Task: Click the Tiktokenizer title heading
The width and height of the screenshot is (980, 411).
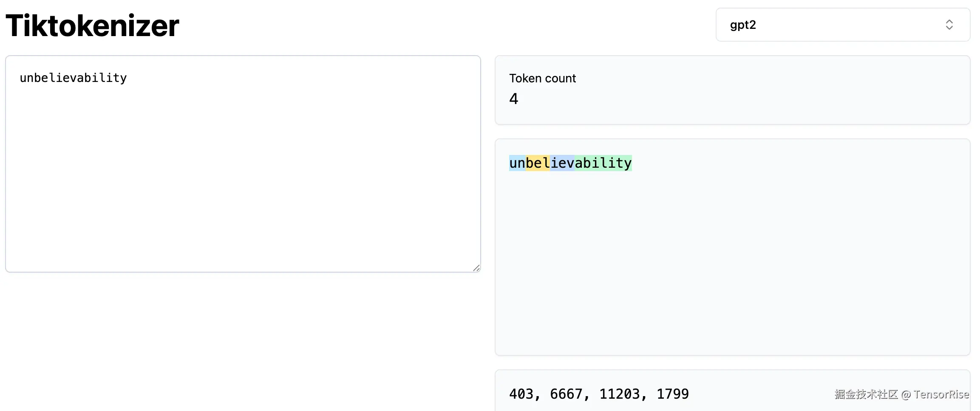Action: click(92, 25)
